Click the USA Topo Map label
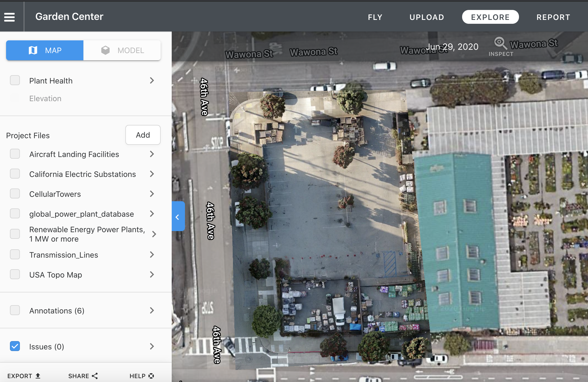This screenshot has height=382, width=588. click(55, 275)
